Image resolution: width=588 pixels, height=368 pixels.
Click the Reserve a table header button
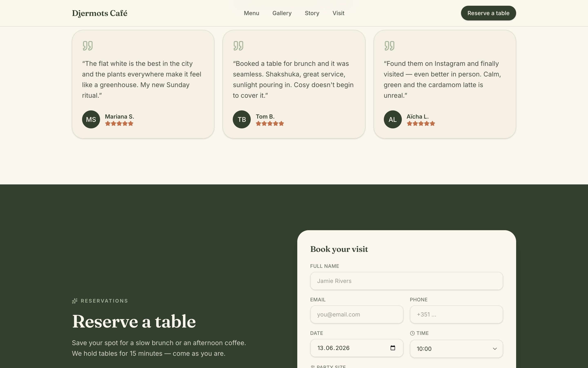click(x=488, y=13)
